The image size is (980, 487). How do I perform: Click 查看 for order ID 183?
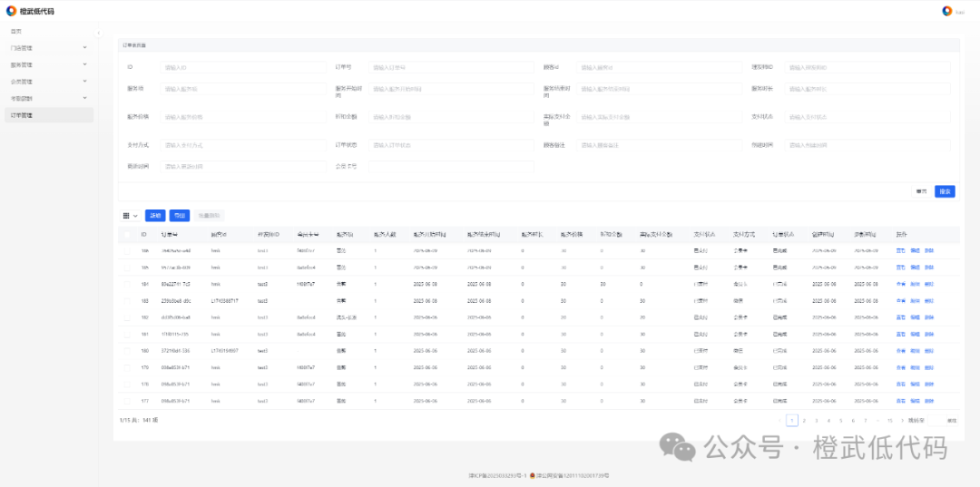pos(901,300)
